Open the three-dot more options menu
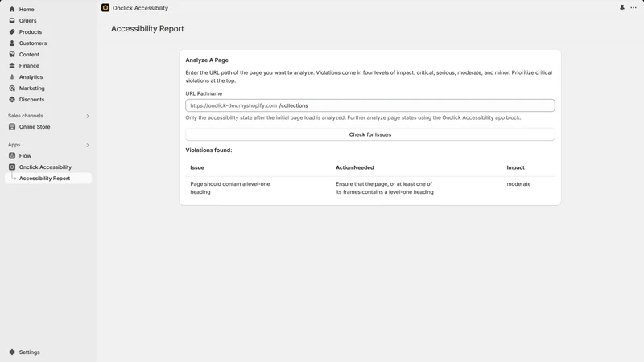 (x=634, y=8)
